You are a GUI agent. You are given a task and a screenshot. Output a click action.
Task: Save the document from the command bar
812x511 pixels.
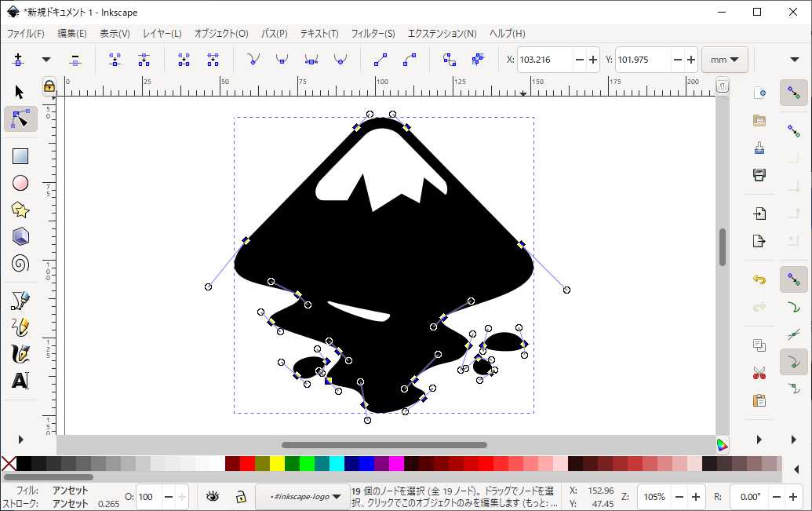point(759,148)
